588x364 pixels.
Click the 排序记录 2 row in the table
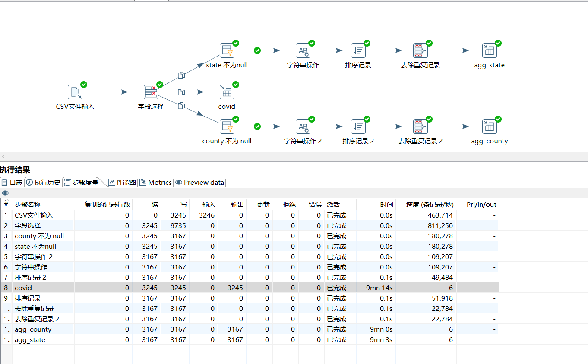[250, 277]
